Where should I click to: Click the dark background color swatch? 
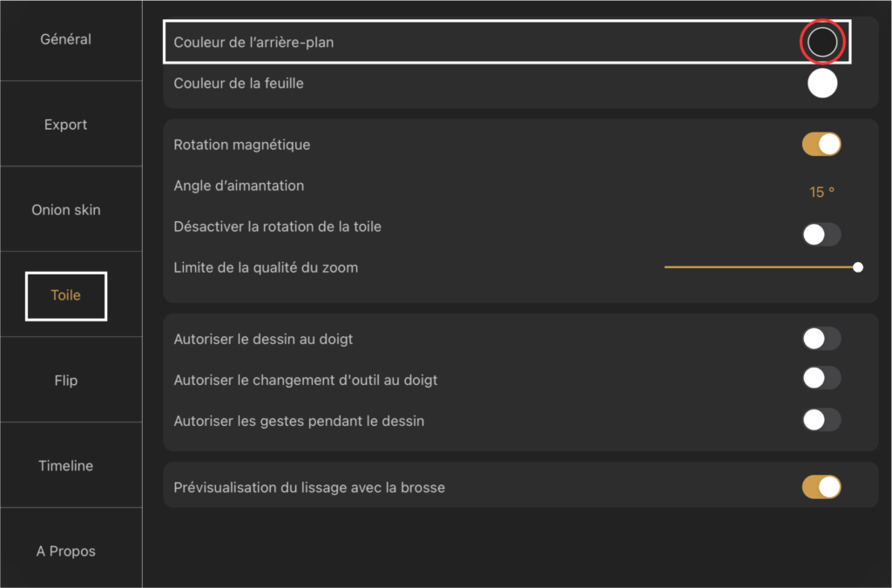click(x=822, y=42)
